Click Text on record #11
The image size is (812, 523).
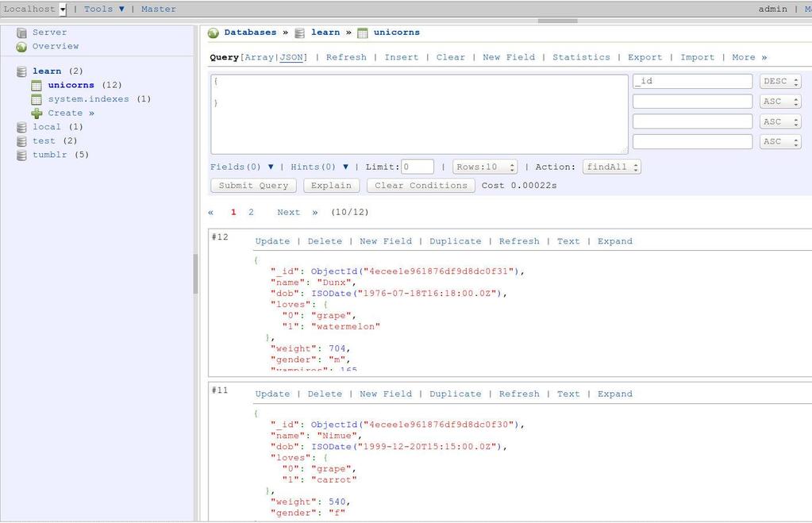(568, 394)
